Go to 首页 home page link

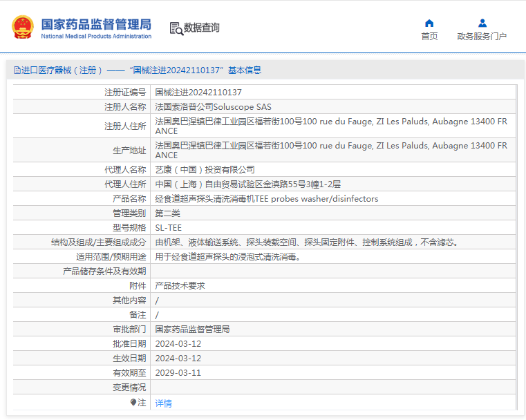(429, 36)
